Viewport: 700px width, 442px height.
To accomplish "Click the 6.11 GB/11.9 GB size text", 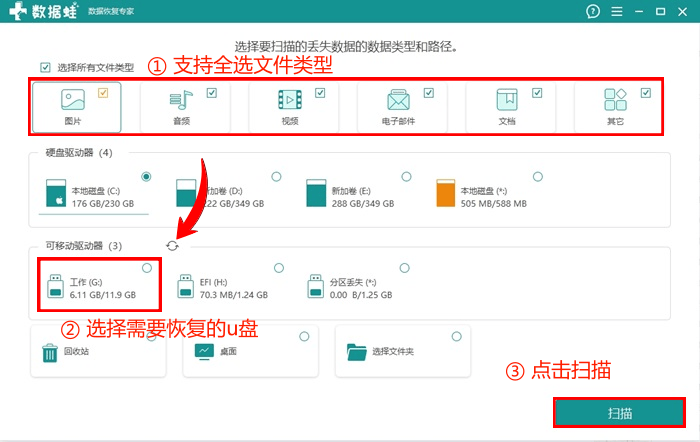I will coord(103,295).
